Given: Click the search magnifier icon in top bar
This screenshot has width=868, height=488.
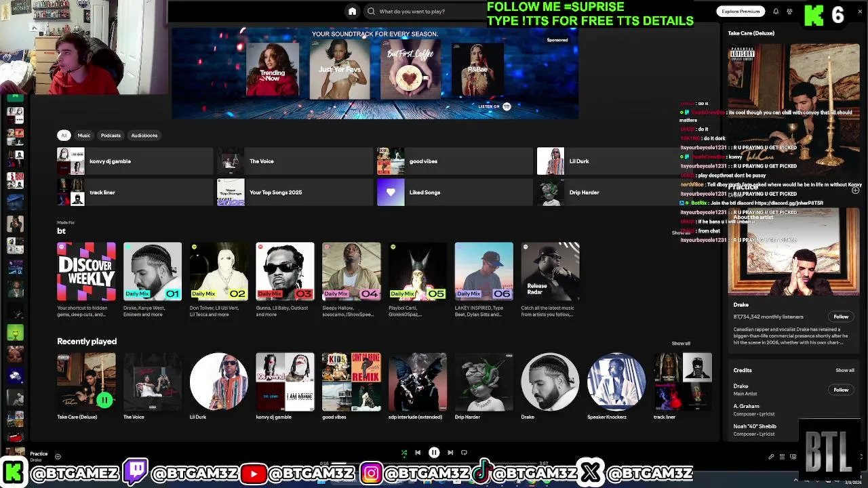Looking at the screenshot, I should point(371,12).
